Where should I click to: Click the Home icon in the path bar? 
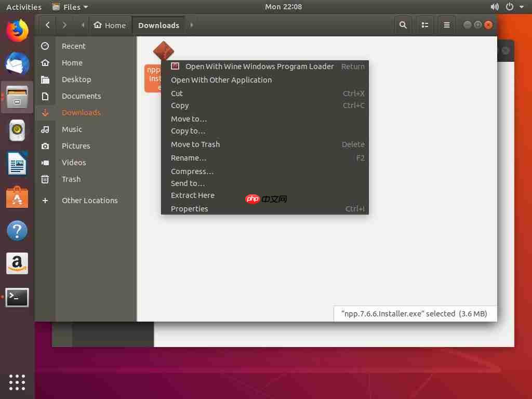pos(110,24)
